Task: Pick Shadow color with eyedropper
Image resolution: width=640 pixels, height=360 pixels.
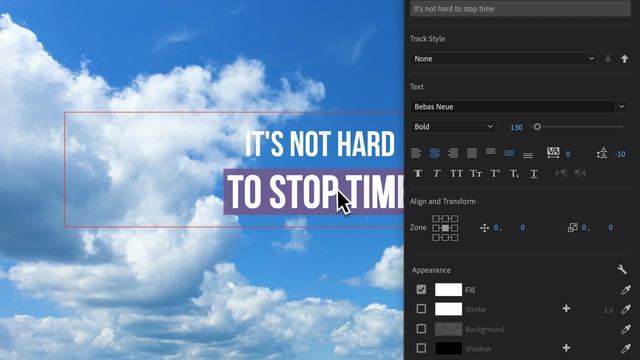Action: [626, 348]
